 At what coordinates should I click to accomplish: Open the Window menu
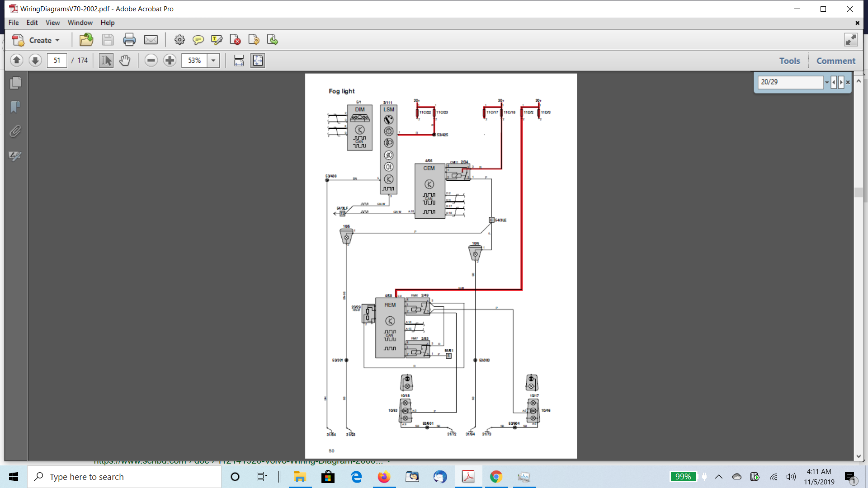80,23
